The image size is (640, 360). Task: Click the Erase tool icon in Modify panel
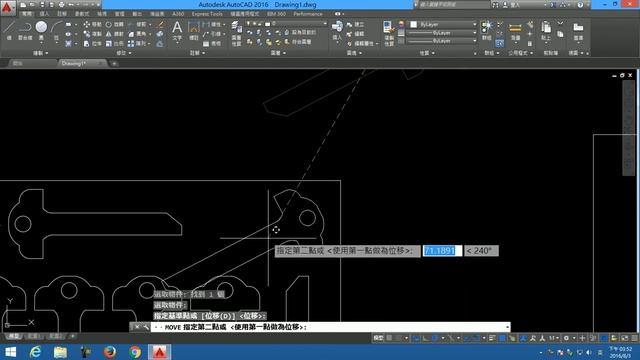tap(160, 24)
